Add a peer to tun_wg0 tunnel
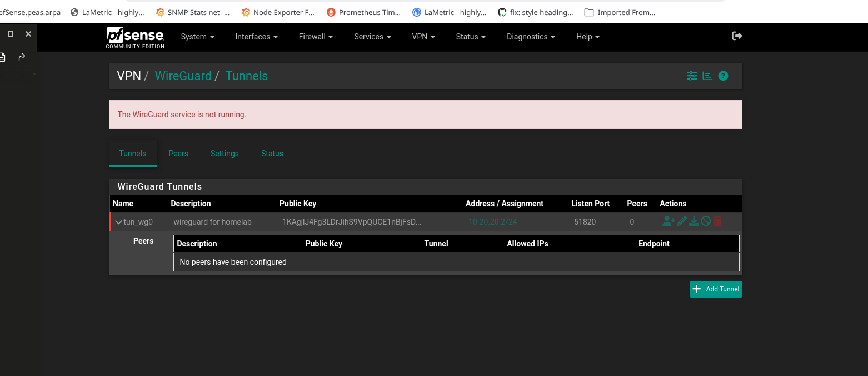The image size is (868, 376). pos(668,221)
